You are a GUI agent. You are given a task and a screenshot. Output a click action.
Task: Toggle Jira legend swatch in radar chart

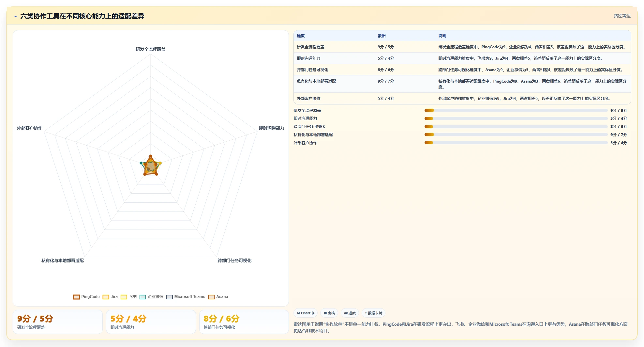[x=106, y=297]
